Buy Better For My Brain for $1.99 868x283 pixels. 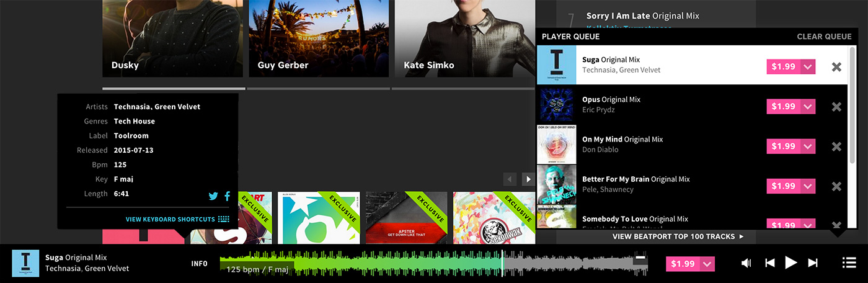(x=784, y=186)
